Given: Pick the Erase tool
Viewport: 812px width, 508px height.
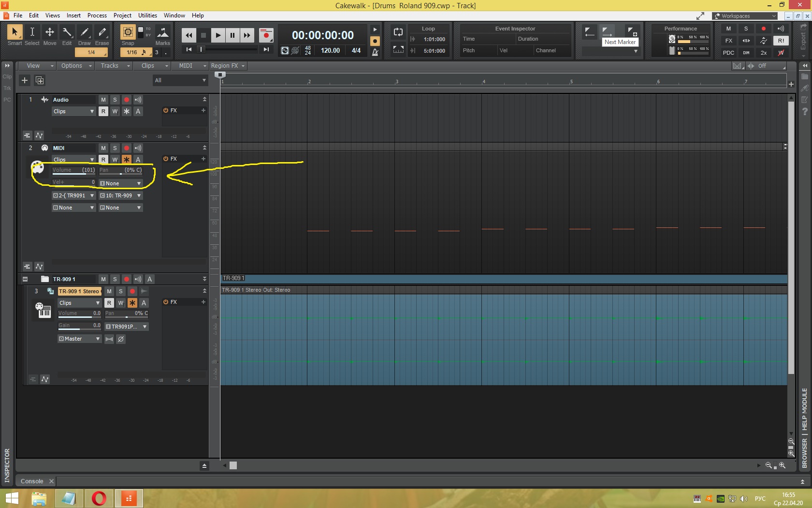Looking at the screenshot, I should pos(102,35).
